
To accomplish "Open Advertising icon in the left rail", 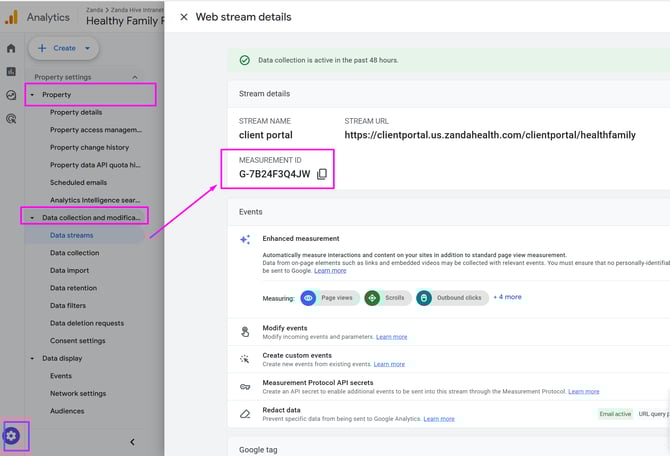I will point(11,118).
